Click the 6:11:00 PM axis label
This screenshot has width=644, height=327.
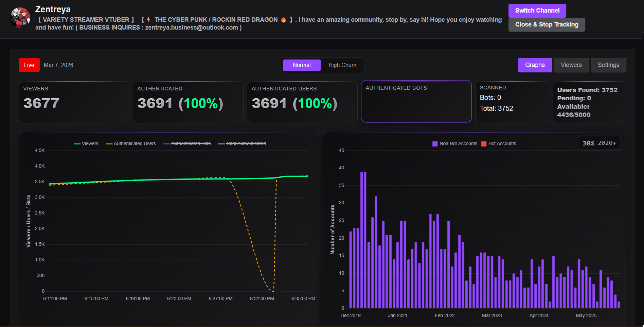(x=55, y=298)
